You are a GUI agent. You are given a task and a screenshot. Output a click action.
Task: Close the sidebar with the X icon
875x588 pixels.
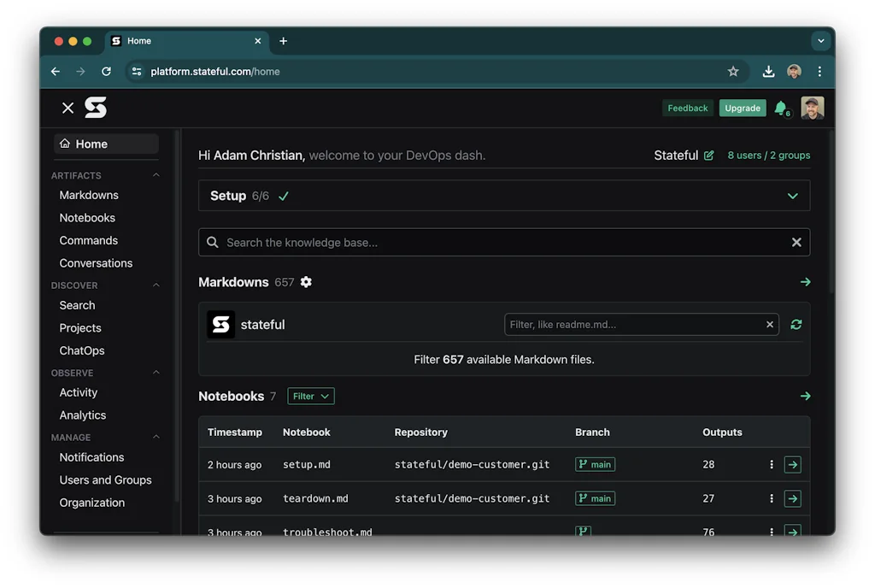pyautogui.click(x=67, y=108)
